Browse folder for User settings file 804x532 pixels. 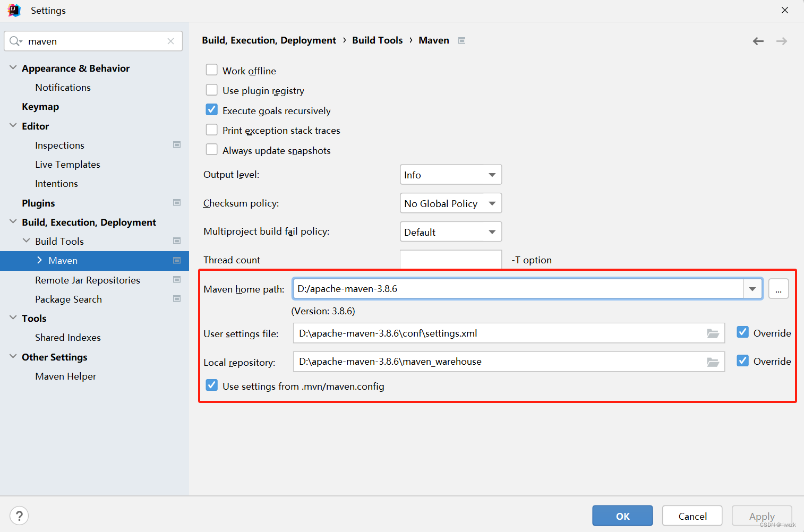point(713,333)
